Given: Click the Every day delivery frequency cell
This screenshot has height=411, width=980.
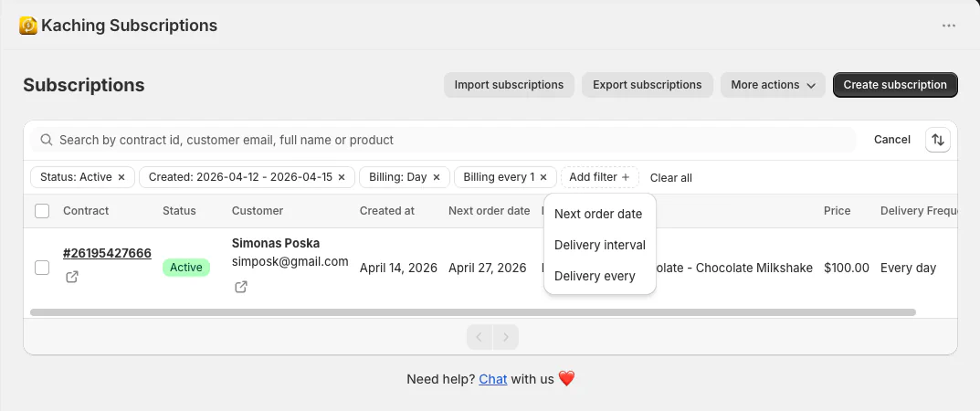Looking at the screenshot, I should 908,268.
